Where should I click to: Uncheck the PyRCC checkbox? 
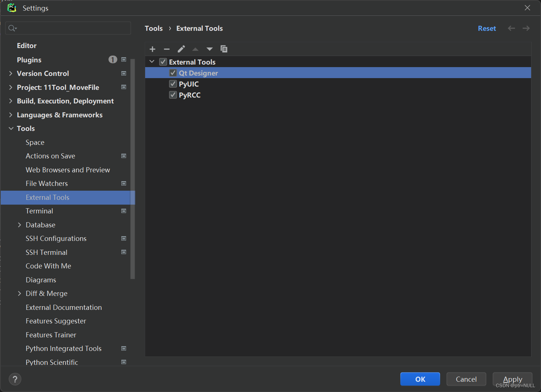pos(173,95)
